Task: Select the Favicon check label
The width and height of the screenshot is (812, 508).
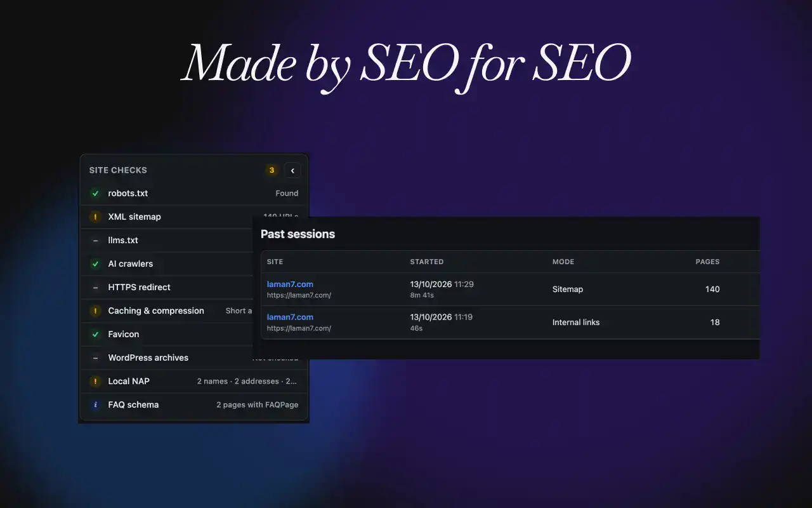Action: pos(124,334)
